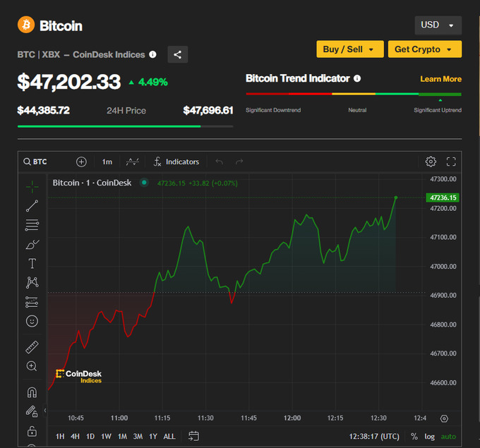Open the chart style selector icon

132,162
